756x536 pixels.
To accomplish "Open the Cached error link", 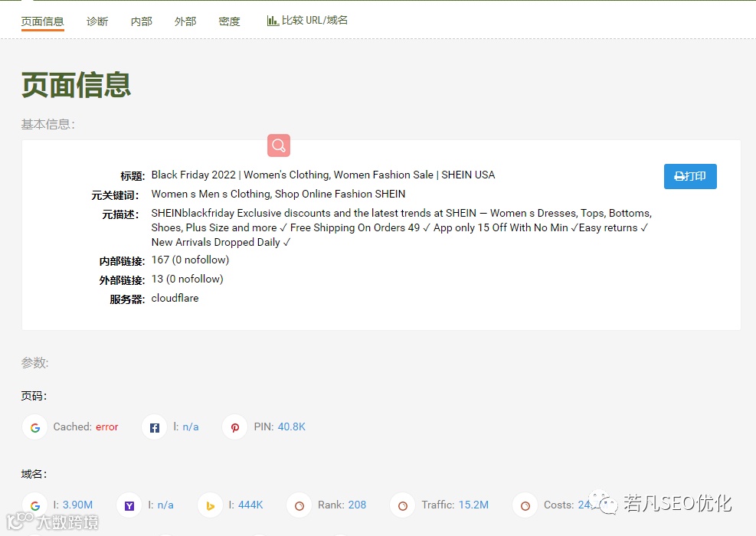I will coord(106,427).
